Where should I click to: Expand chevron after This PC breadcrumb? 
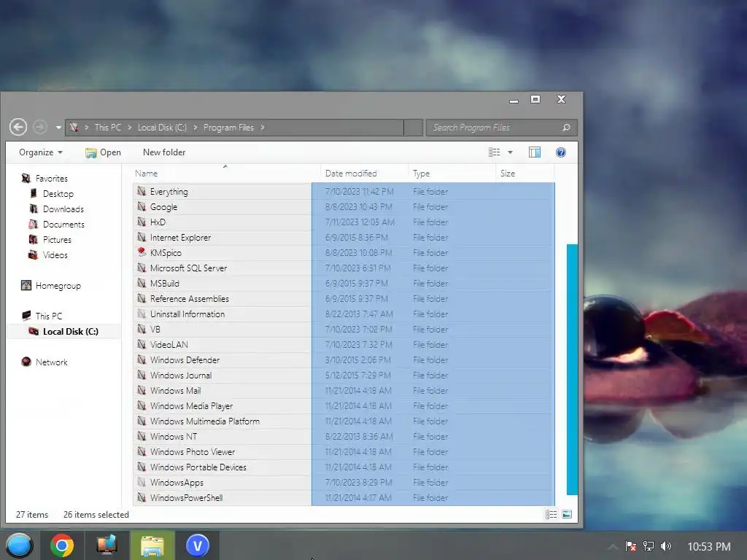point(130,128)
